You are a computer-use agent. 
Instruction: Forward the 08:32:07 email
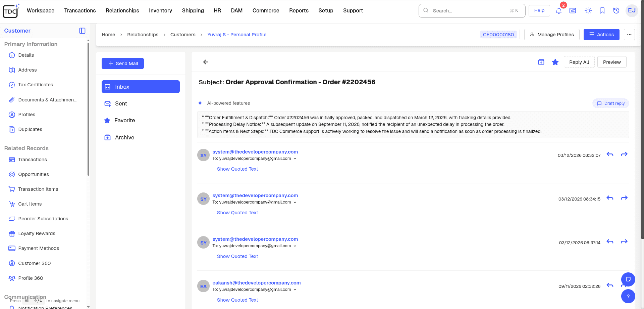pos(624,154)
